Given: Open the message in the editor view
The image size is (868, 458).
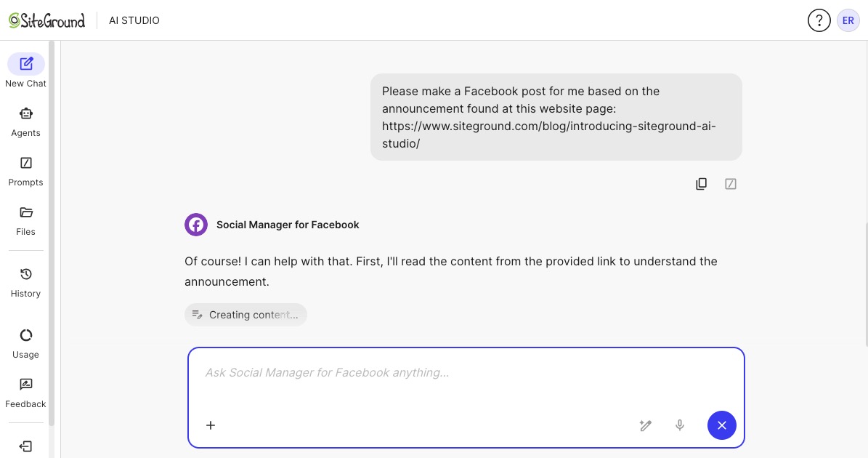Looking at the screenshot, I should [730, 183].
